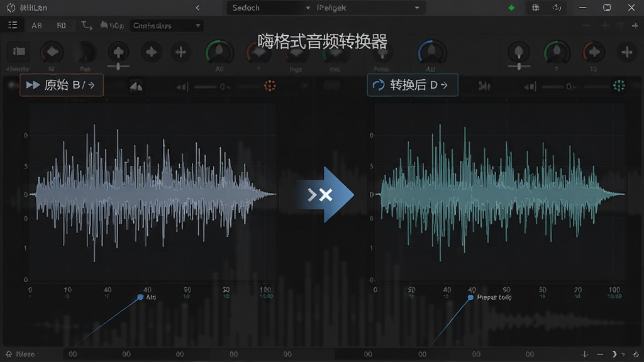Image resolution: width=644 pixels, height=362 pixels.
Task: Click the bright plus icon at toolbar's right end
Action: coord(635,25)
